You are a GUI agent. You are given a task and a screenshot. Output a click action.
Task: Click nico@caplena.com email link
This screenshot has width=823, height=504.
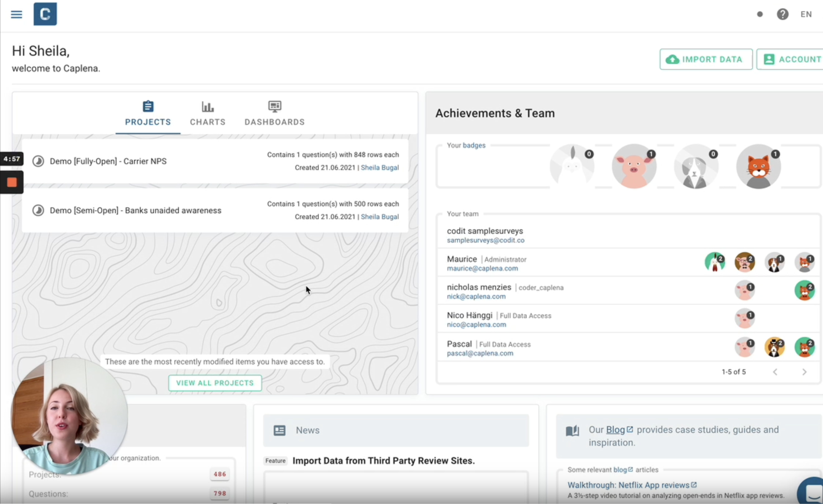click(x=477, y=324)
